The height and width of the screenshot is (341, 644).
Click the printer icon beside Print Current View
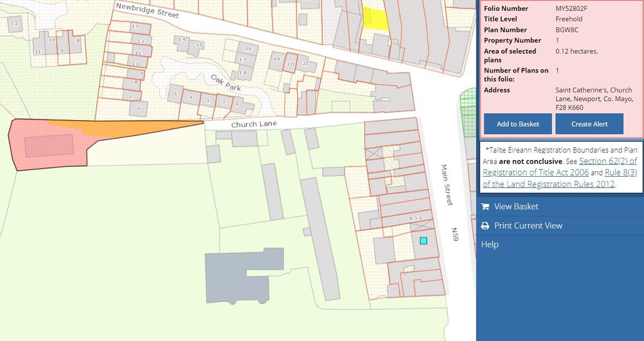tap(485, 226)
